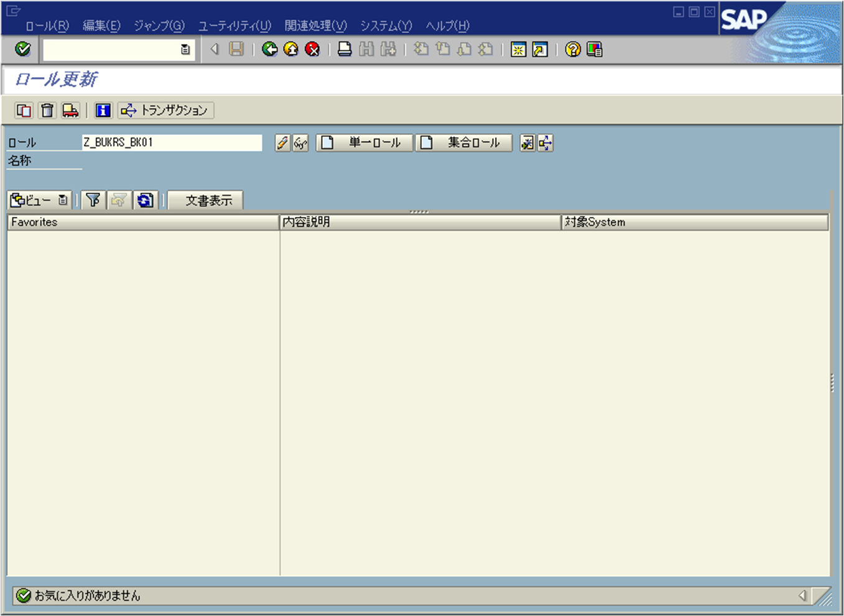Open role information with the blue info icon
Viewport: 844px width, 616px height.
click(x=103, y=110)
